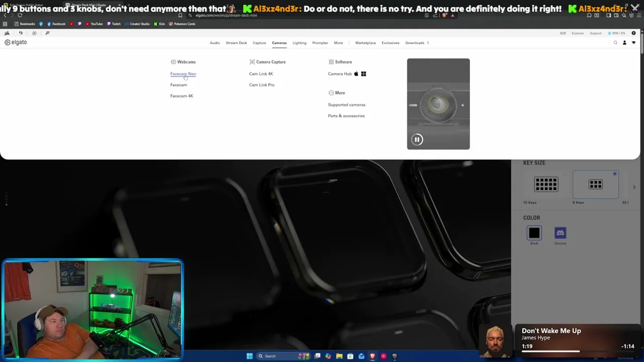The width and height of the screenshot is (644, 362).
Task: Open B2B link
Action: click(x=563, y=33)
